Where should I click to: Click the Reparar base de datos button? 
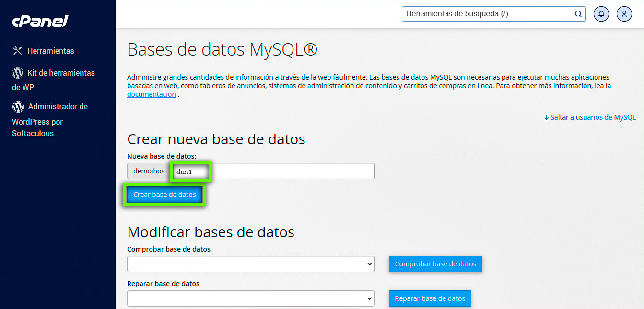point(430,298)
